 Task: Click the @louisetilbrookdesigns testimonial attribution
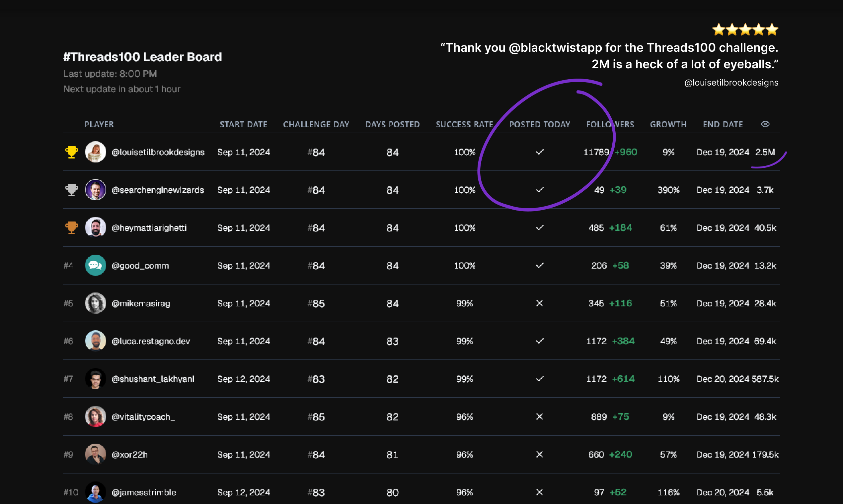pos(731,83)
